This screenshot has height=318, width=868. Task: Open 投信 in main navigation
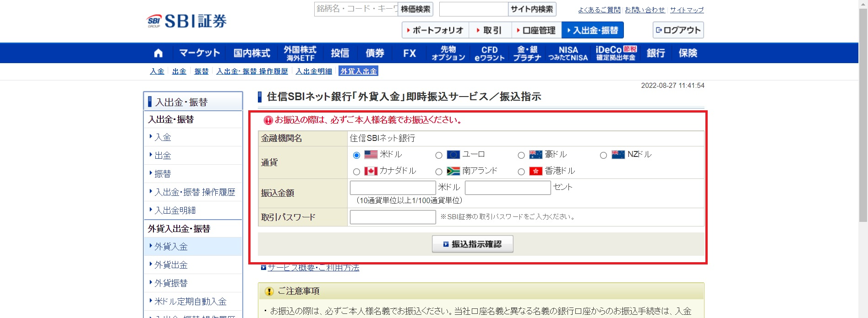(x=340, y=53)
